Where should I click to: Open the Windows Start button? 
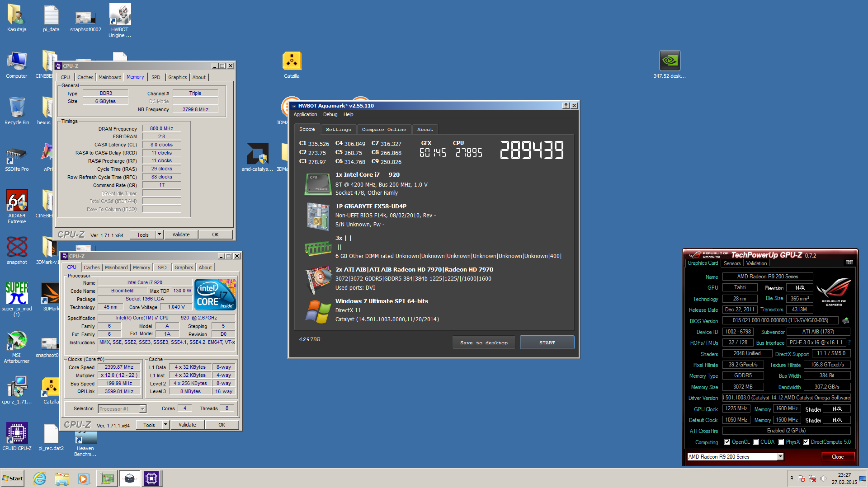point(13,479)
